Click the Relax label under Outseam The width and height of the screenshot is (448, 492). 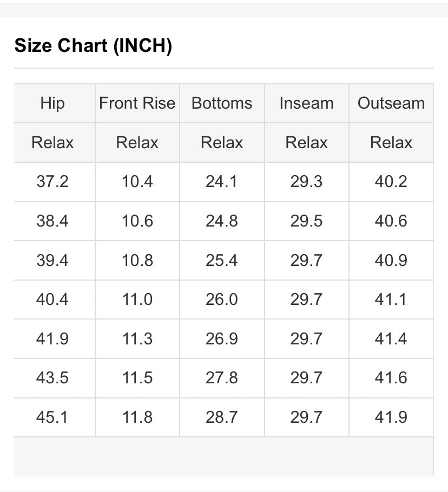[x=391, y=143]
